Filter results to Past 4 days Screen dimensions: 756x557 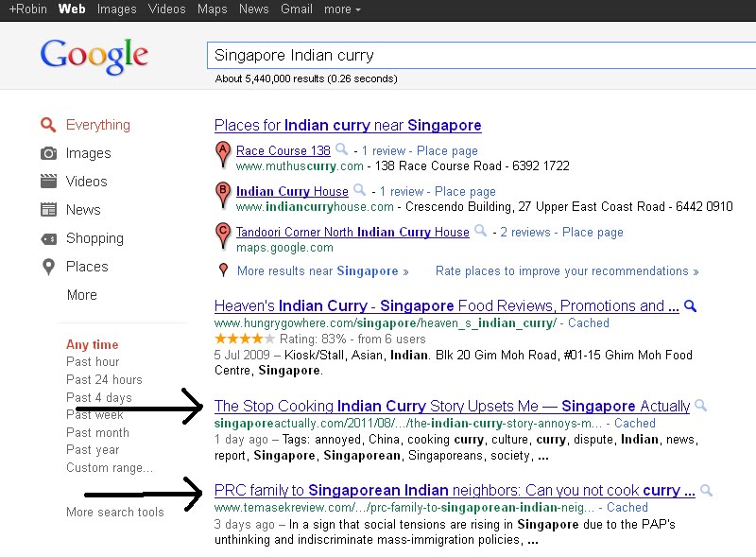click(99, 398)
